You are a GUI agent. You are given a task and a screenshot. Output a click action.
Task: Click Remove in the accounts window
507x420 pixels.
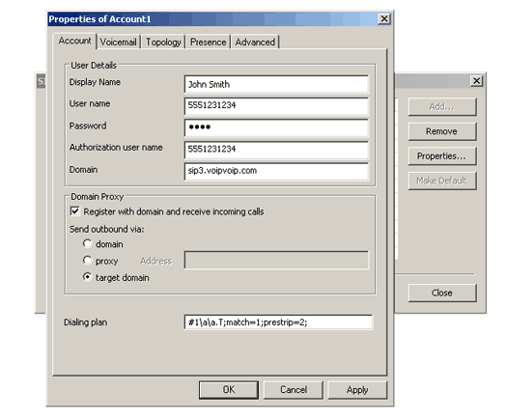tap(442, 131)
